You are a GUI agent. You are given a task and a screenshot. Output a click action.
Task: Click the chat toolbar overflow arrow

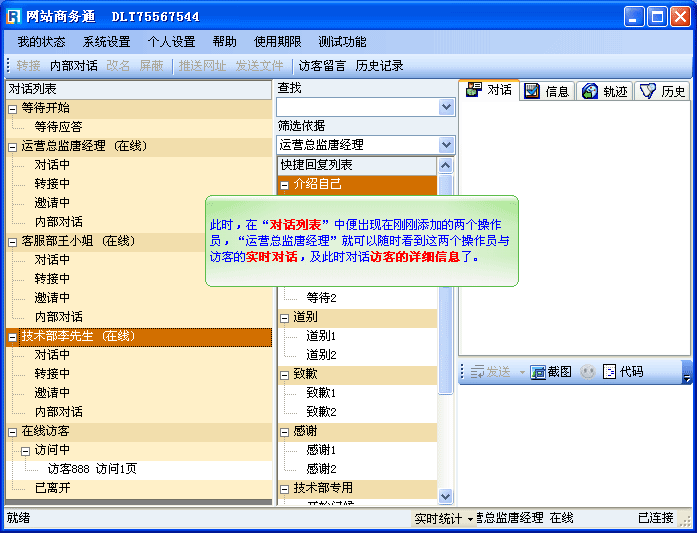(686, 373)
